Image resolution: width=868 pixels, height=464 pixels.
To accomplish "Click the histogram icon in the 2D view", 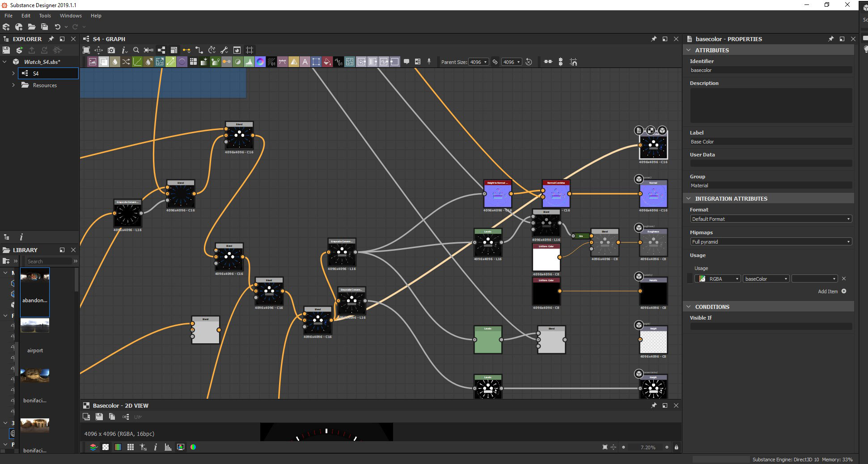I will [168, 447].
